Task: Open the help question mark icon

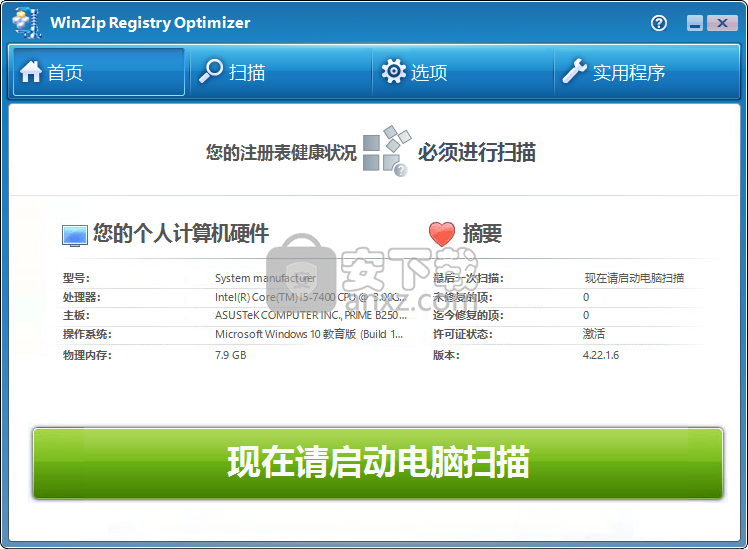Action: (658, 23)
